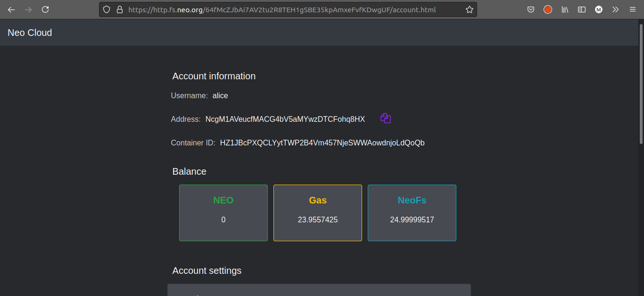Expand more toolbar tools chevrons

point(615,9)
